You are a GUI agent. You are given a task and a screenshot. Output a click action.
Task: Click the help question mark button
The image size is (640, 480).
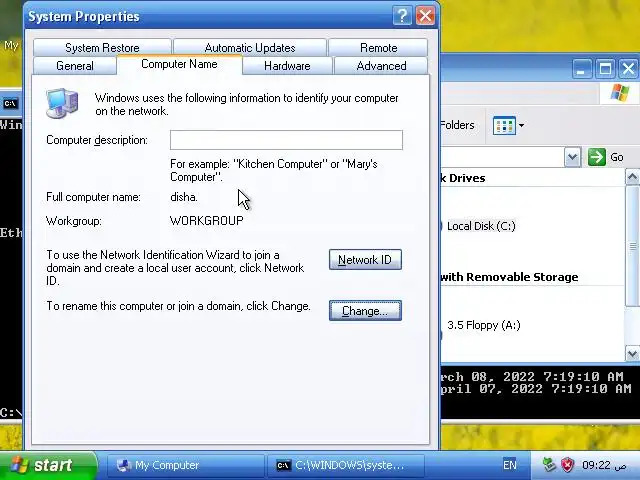click(402, 16)
